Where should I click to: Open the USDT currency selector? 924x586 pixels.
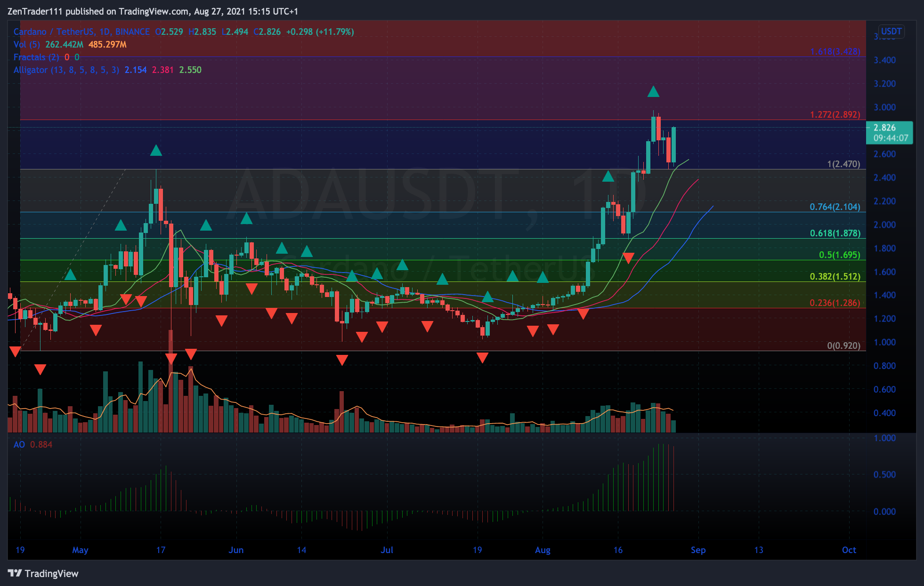pos(891,32)
